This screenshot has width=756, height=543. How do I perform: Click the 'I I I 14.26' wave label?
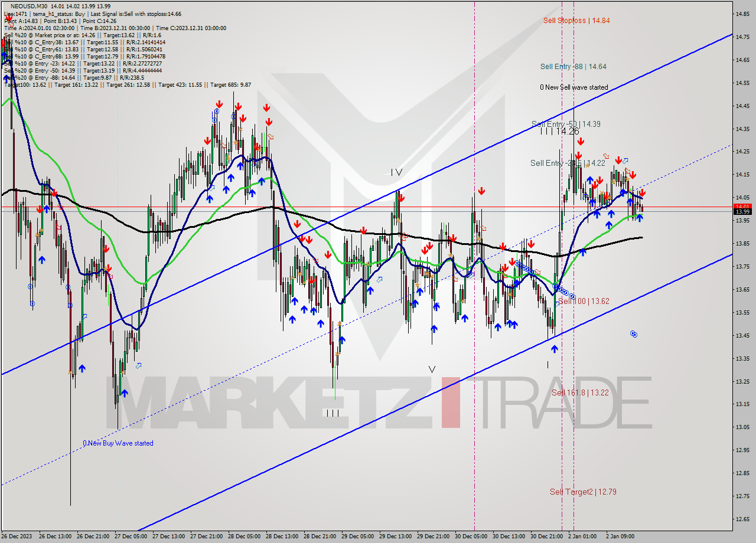559,132
